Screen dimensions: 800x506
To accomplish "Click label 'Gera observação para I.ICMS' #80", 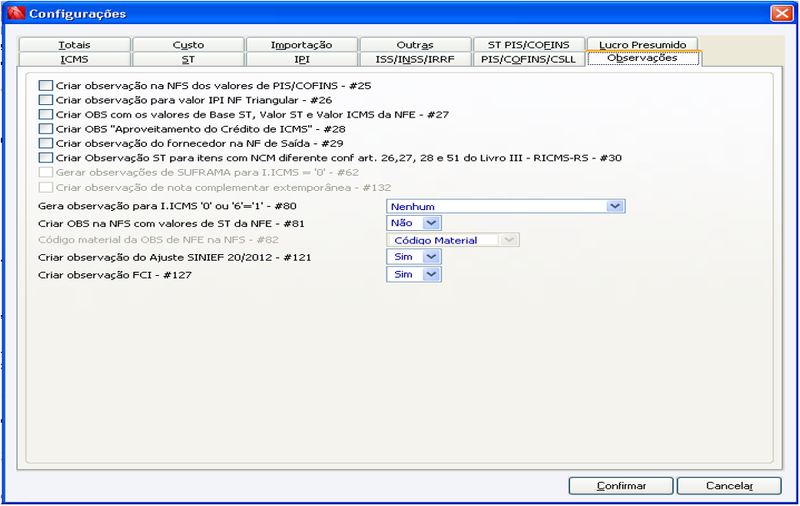I will [x=167, y=206].
